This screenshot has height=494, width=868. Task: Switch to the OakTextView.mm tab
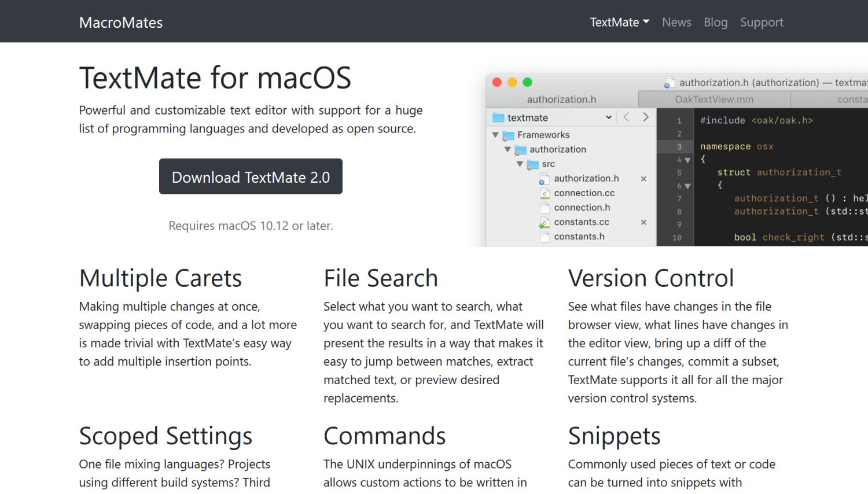tap(713, 99)
